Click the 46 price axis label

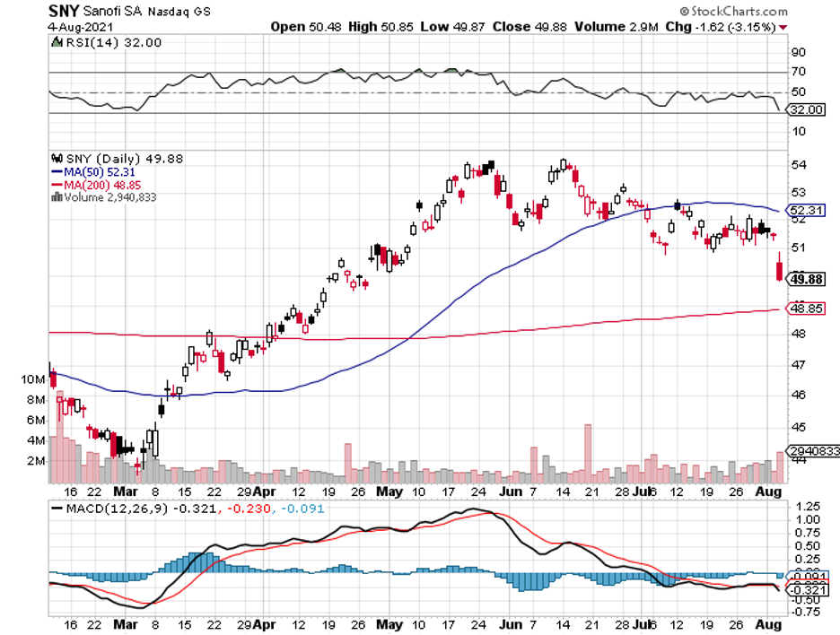tap(798, 396)
